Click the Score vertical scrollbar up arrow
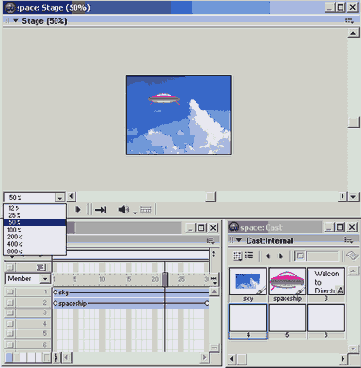The image size is (361, 368). pyautogui.click(x=214, y=292)
